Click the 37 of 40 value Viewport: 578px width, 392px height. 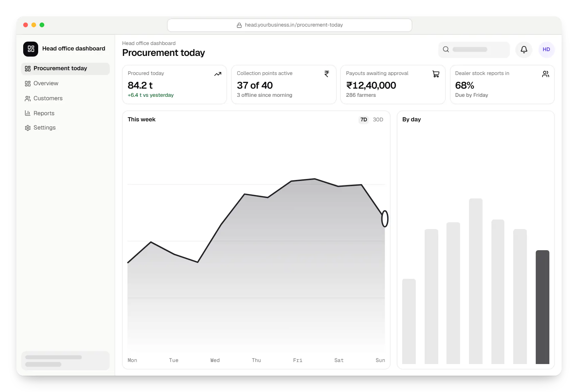[x=255, y=85]
